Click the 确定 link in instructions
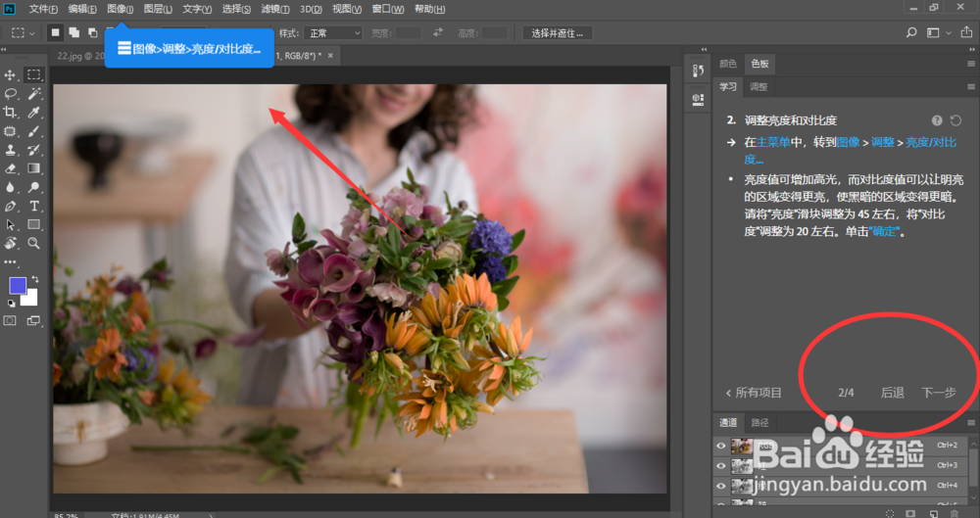The width and height of the screenshot is (980, 518). pos(884,231)
